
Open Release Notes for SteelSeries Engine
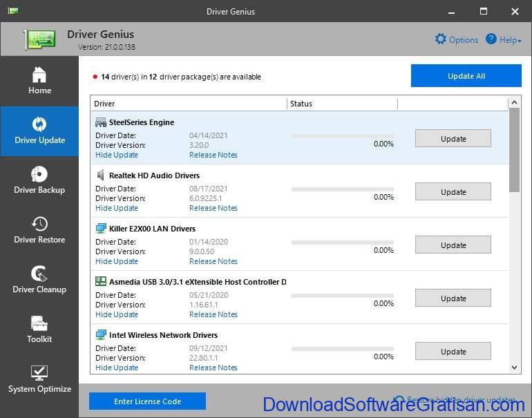(213, 155)
